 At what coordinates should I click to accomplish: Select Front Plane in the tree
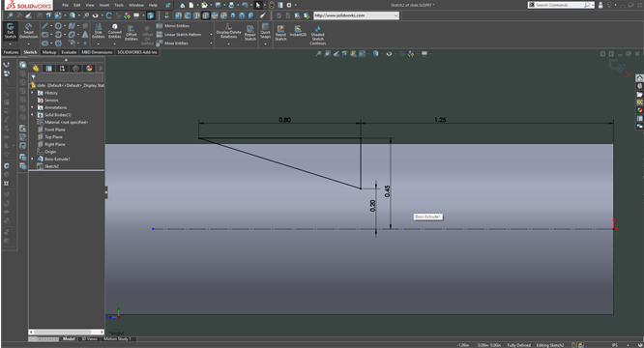51,130
